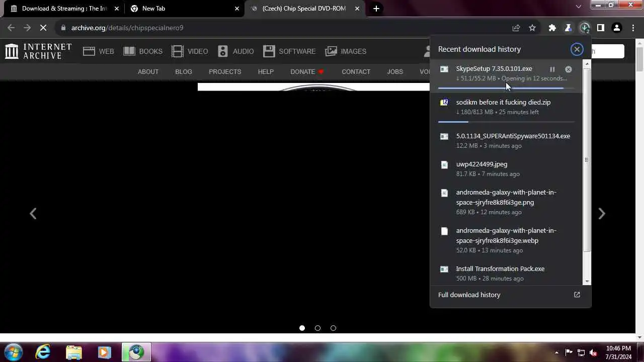
Task: Open the IMAGES section
Action: tap(346, 51)
